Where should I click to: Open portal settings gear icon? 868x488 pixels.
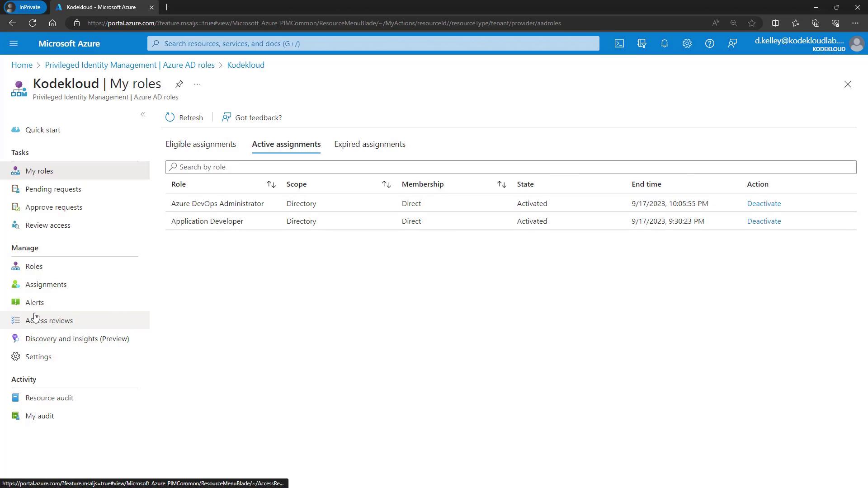(x=687, y=43)
